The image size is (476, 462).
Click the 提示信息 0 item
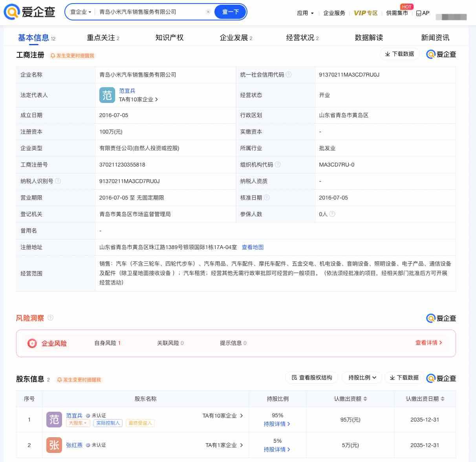pyautogui.click(x=233, y=343)
